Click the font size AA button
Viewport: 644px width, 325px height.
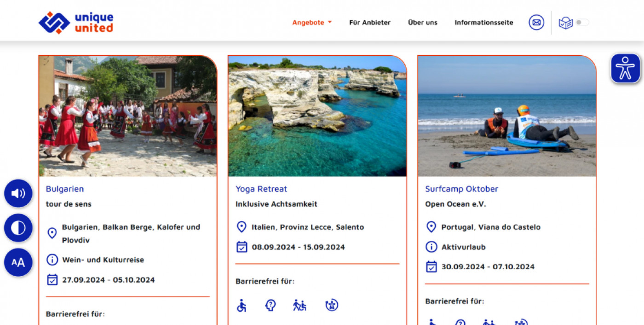18,262
